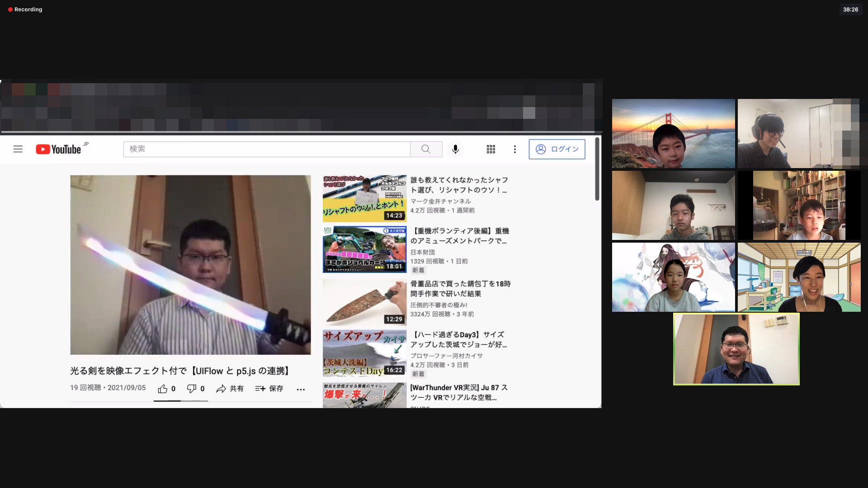Click the magnifier search button
868x488 pixels.
click(426, 149)
